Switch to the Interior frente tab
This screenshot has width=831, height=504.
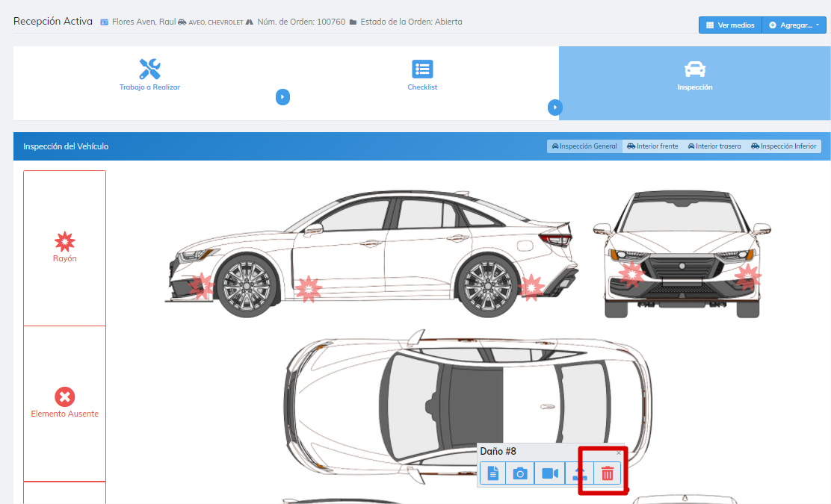point(652,146)
